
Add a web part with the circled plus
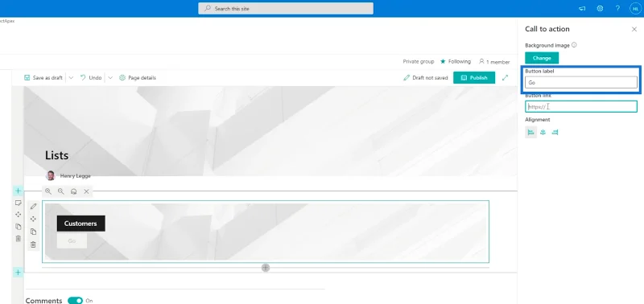[x=266, y=268]
